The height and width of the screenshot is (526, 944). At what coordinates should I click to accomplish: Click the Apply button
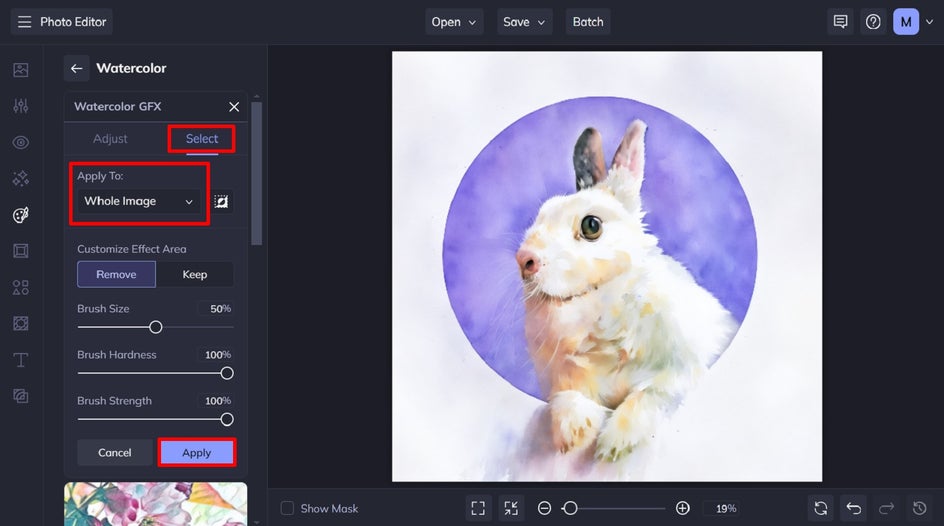(197, 453)
